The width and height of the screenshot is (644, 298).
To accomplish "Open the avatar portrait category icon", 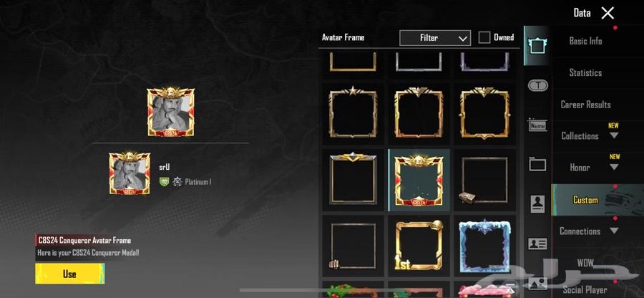I will pos(537,204).
